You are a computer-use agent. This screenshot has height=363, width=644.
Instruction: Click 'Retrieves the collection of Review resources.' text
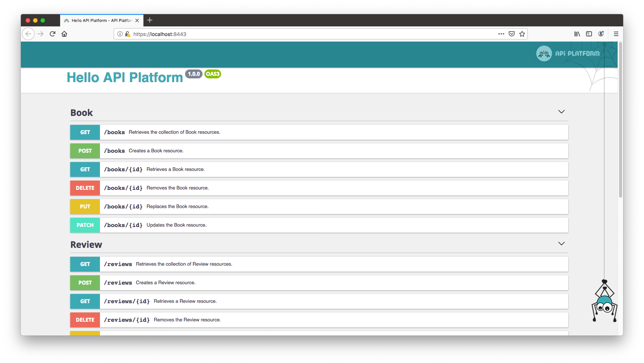tap(184, 264)
